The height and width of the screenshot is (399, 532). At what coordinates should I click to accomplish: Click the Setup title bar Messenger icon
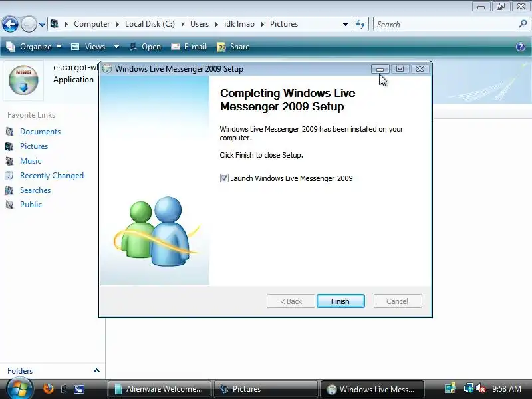[x=107, y=69]
